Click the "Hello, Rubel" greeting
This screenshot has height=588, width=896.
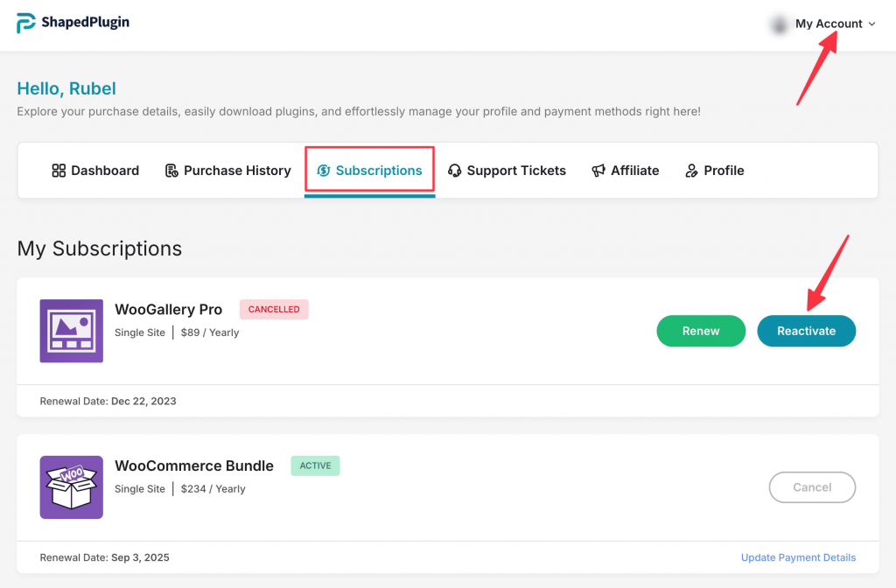(x=66, y=88)
